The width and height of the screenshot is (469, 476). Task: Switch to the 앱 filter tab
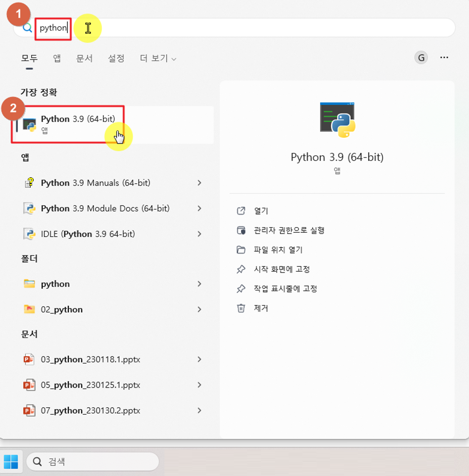coord(57,58)
